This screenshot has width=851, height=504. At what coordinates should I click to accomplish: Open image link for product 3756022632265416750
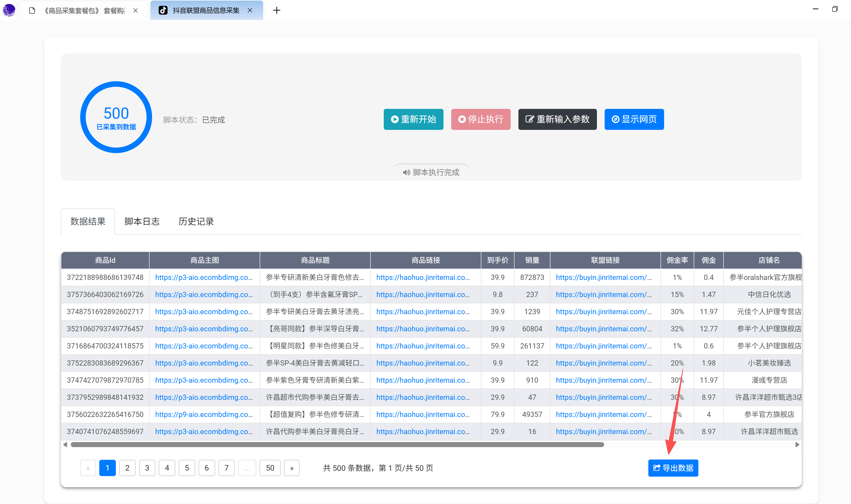(204, 414)
